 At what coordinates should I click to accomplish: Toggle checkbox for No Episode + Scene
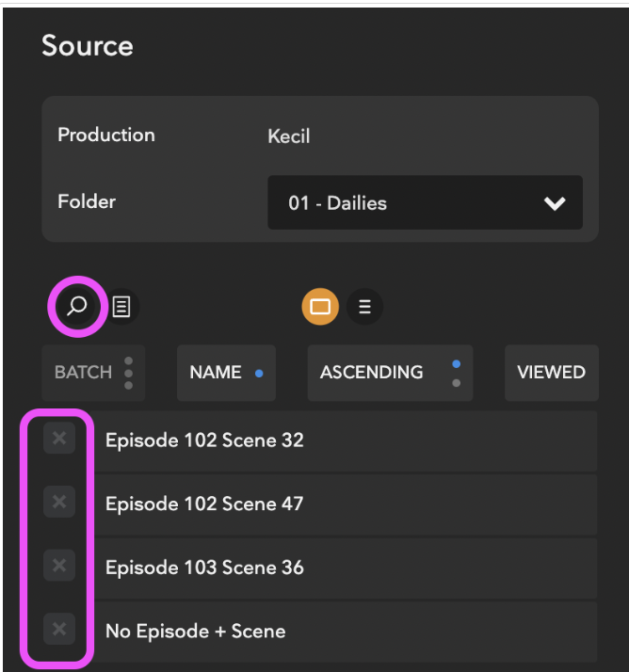click(59, 629)
